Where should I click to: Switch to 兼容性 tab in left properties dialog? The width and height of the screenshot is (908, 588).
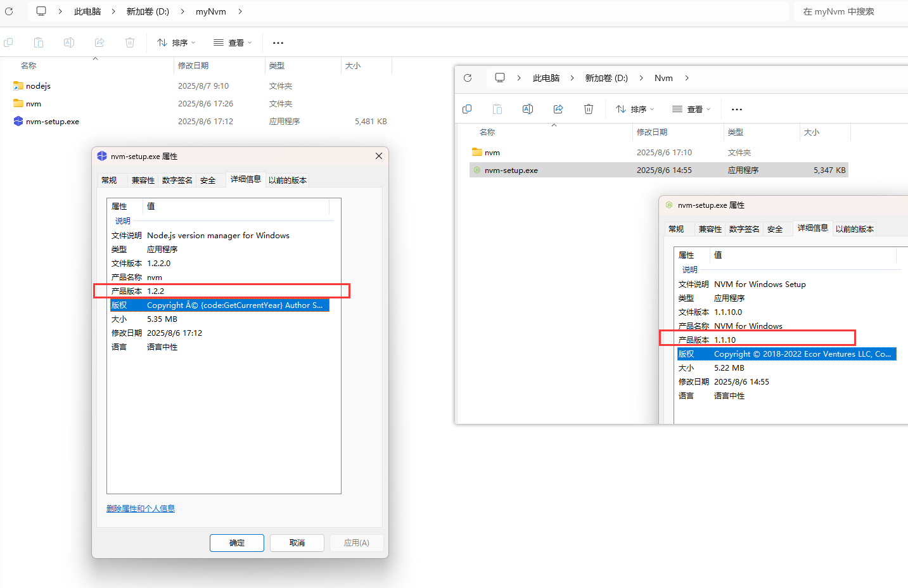point(143,181)
